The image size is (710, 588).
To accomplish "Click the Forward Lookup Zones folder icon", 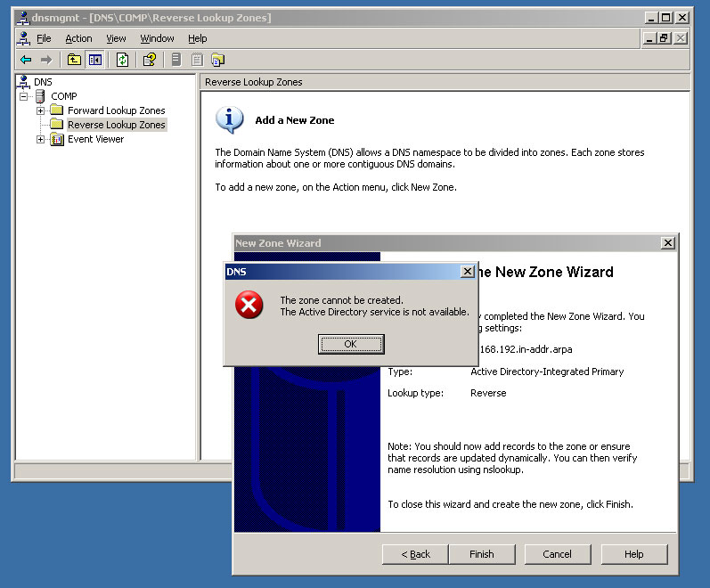I will coord(57,110).
